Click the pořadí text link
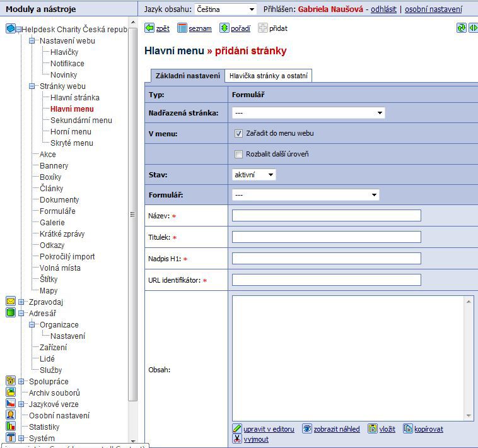Viewport: 478px width, 448px height. coord(240,28)
